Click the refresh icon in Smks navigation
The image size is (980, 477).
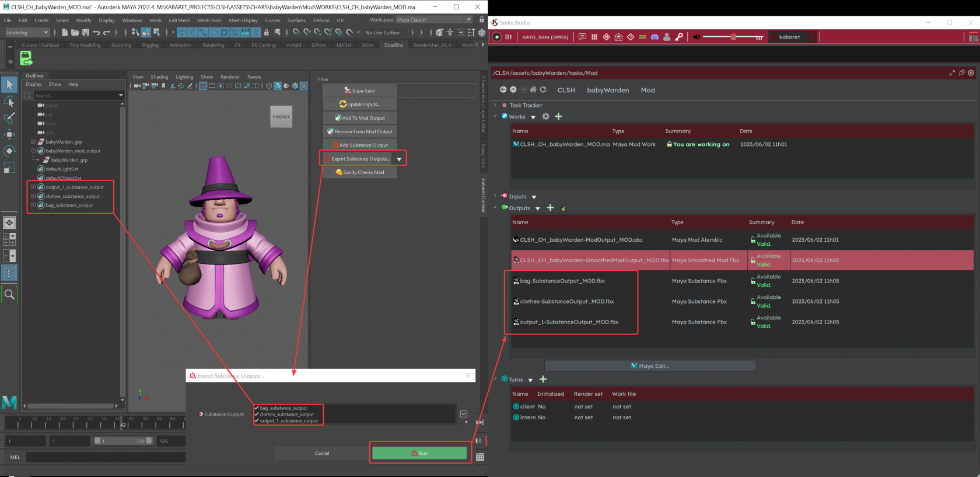tap(543, 90)
